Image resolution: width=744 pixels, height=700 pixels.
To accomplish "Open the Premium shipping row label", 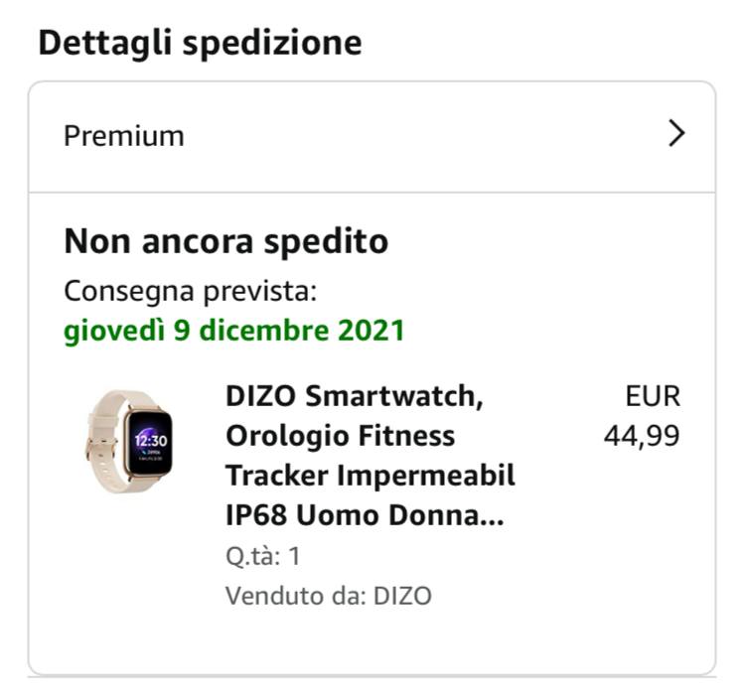I will point(124,136).
